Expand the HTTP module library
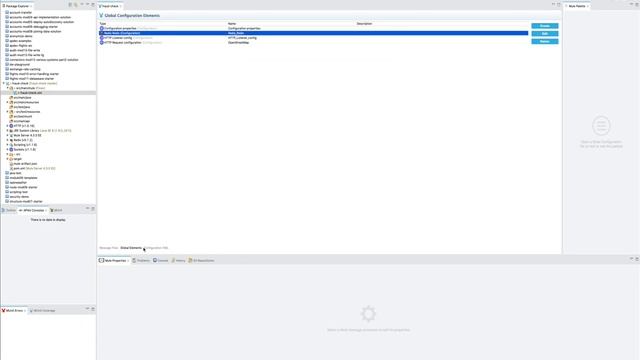 7,126
